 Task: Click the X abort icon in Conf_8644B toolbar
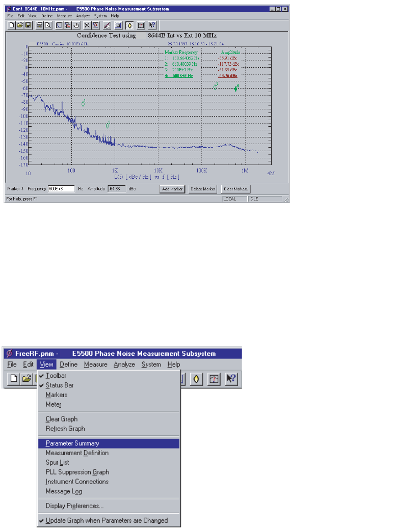click(87, 25)
